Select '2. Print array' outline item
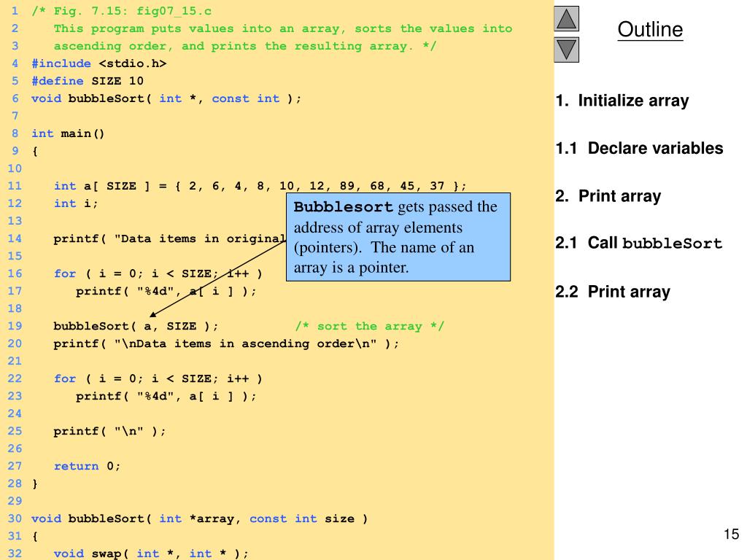747x560 pixels. (608, 195)
